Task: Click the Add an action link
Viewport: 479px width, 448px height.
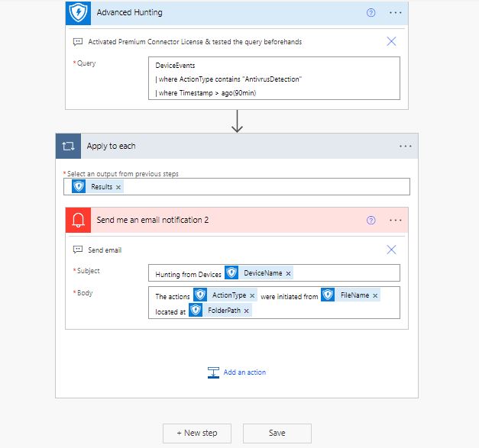Action: 244,372
